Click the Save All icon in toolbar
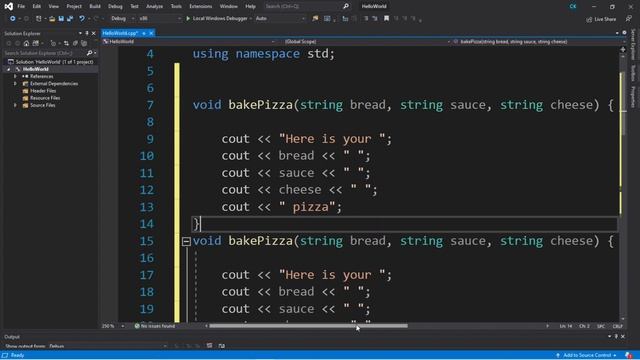Screen dimensions: 640x360 point(70,18)
